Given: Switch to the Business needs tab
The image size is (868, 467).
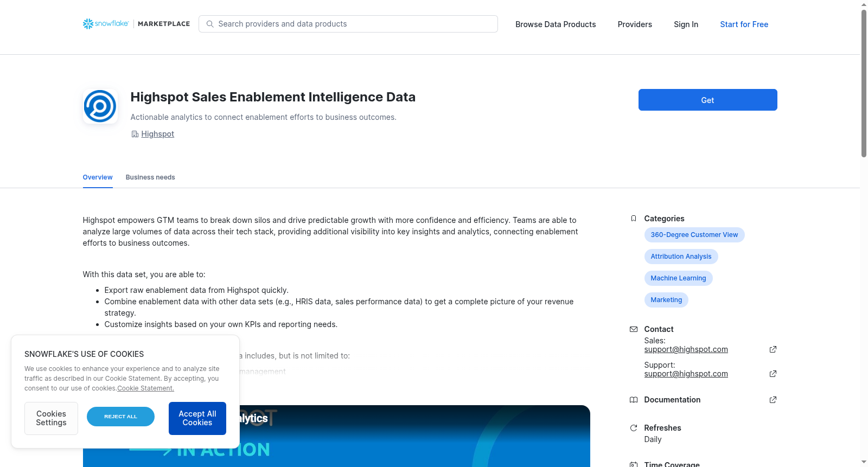Looking at the screenshot, I should coord(150,177).
